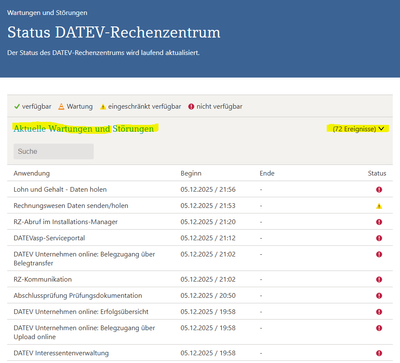This screenshot has width=400, height=363.
Task: Click the status icon for DATEVasp-Serviceportal
Action: click(379, 238)
